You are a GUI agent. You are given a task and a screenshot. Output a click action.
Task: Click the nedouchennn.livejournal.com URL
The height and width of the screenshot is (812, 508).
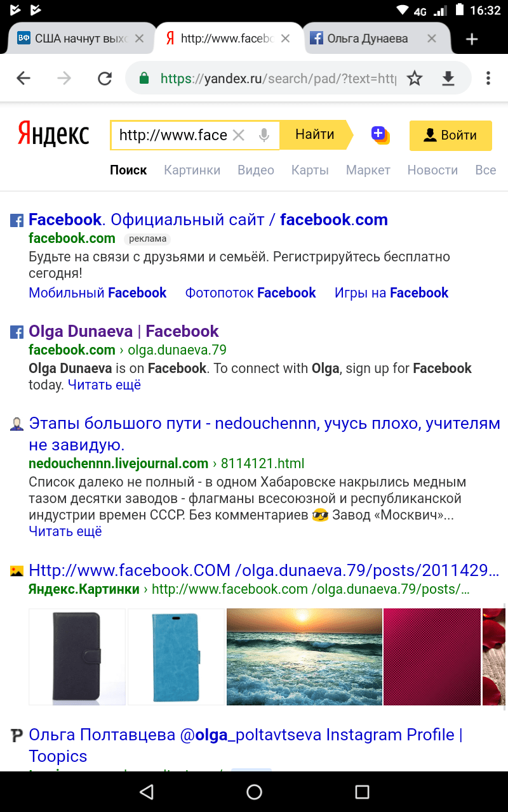tap(166, 463)
